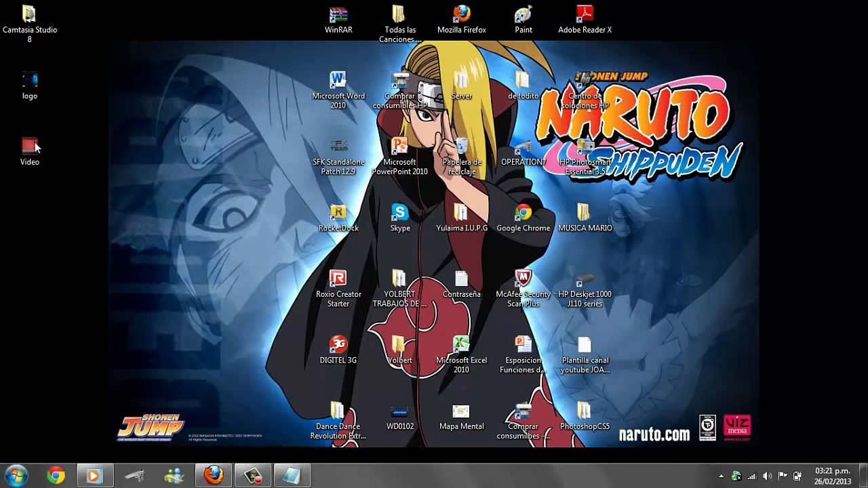Image resolution: width=868 pixels, height=488 pixels.
Task: Open the volume control in the tray
Action: click(767, 476)
